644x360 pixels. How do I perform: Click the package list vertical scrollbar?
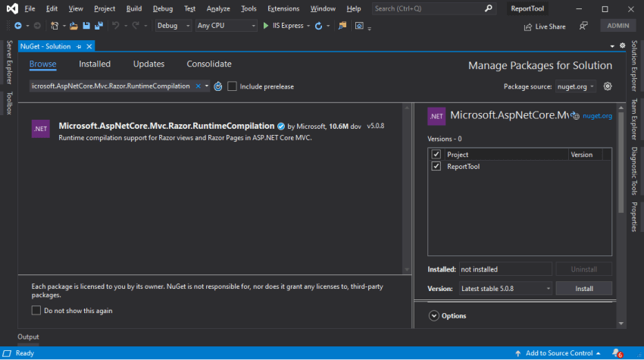click(x=407, y=189)
